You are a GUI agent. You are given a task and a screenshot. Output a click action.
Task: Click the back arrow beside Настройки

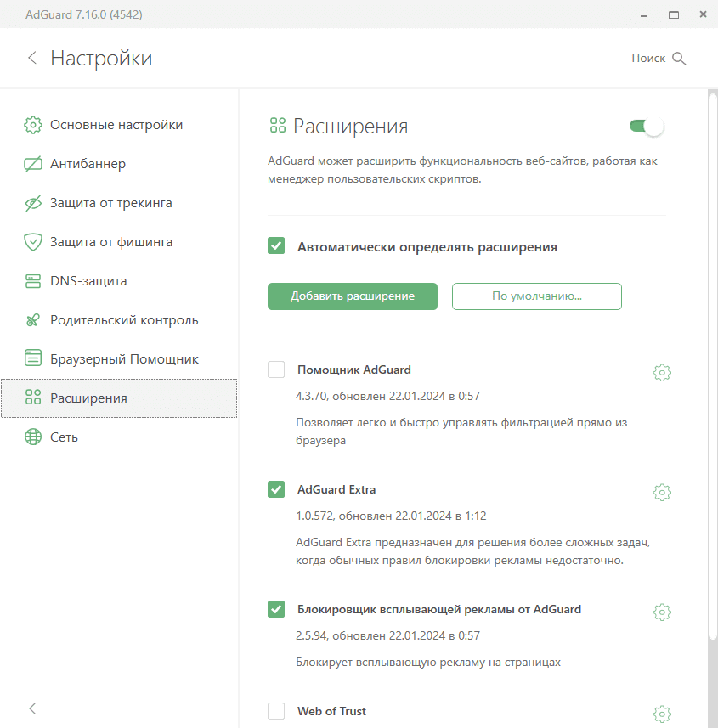[x=32, y=58]
